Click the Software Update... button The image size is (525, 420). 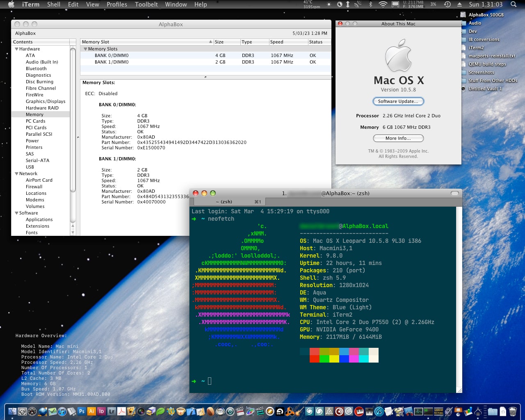398,101
